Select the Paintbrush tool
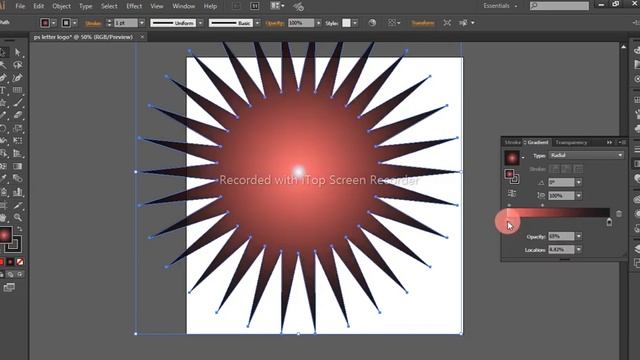Image resolution: width=640 pixels, height=360 pixels. tap(18, 103)
